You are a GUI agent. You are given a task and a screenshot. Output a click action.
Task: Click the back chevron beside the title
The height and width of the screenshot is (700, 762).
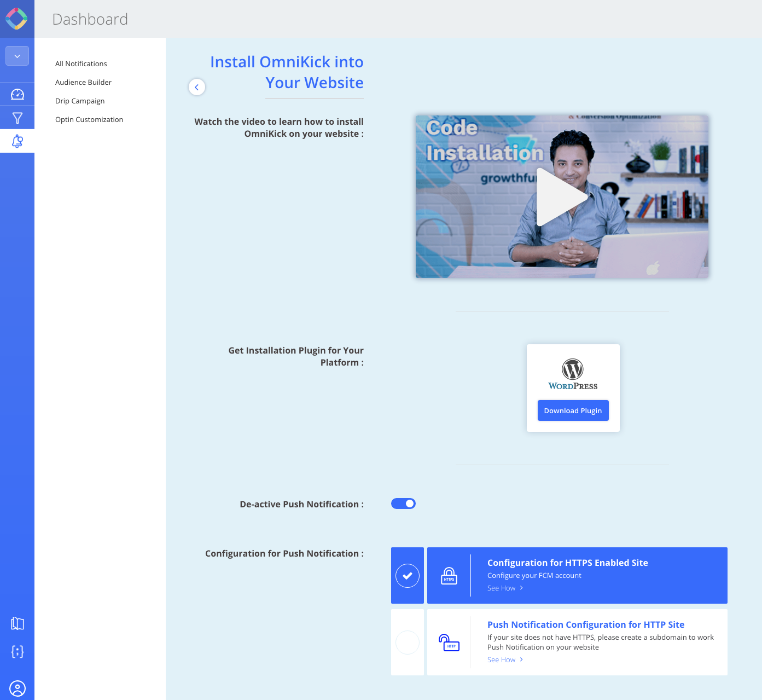point(197,87)
